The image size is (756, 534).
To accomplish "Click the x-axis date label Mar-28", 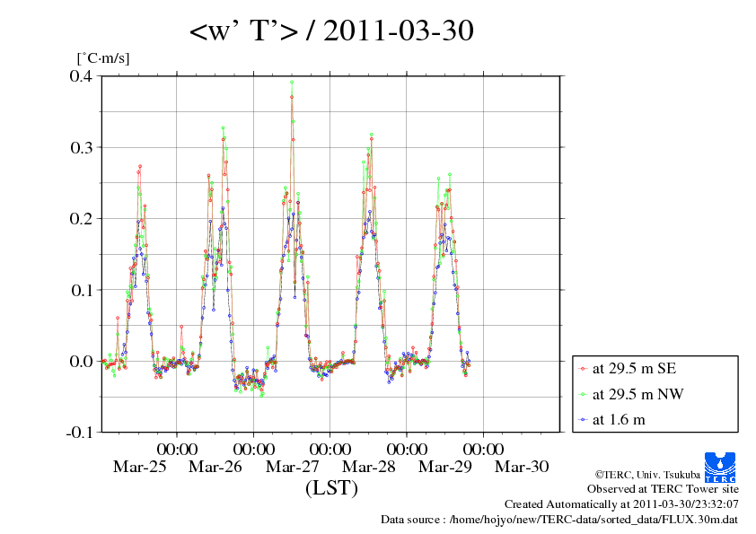I will coord(368,467).
